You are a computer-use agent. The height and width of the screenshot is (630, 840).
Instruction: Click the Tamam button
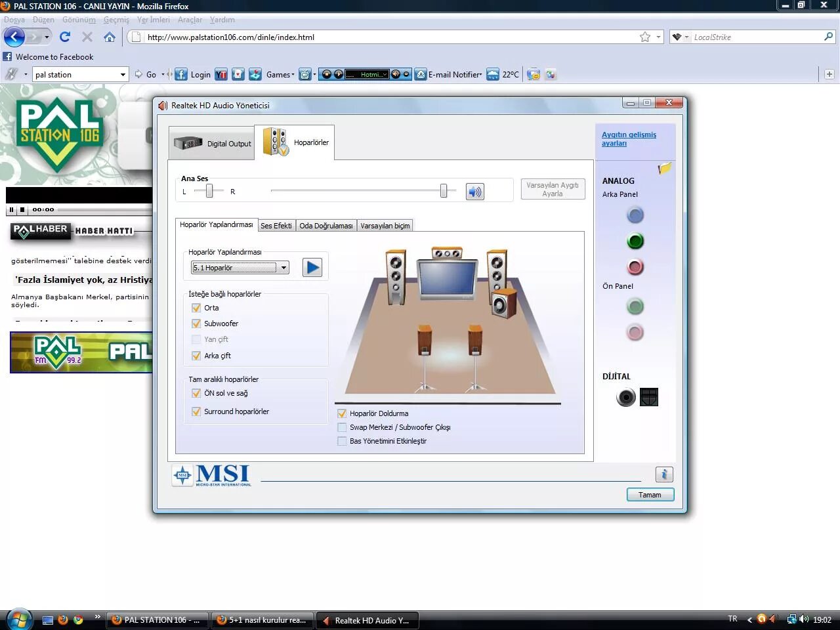point(650,495)
